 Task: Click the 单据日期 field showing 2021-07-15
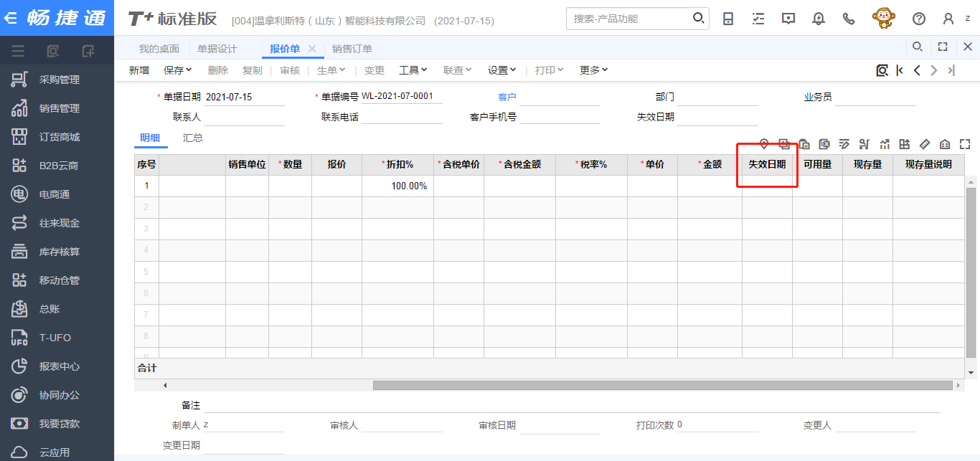coord(244,97)
